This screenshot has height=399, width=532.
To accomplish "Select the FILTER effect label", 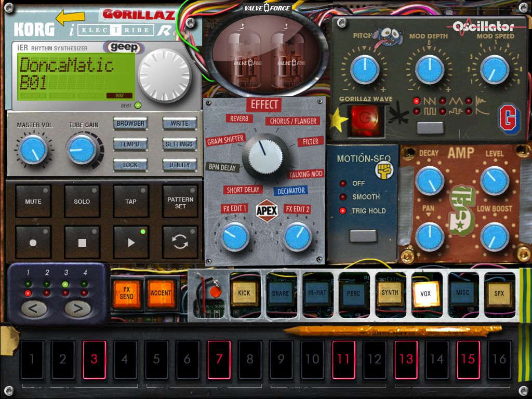I will [x=311, y=142].
